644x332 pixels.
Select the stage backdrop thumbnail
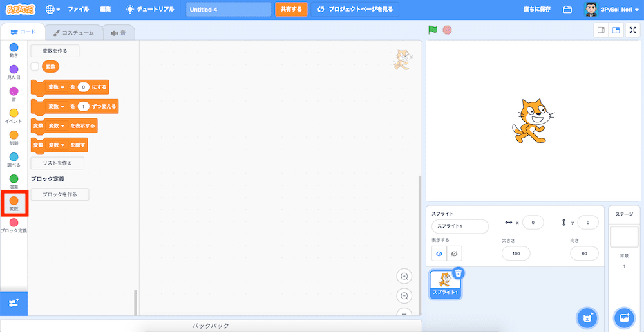624,236
